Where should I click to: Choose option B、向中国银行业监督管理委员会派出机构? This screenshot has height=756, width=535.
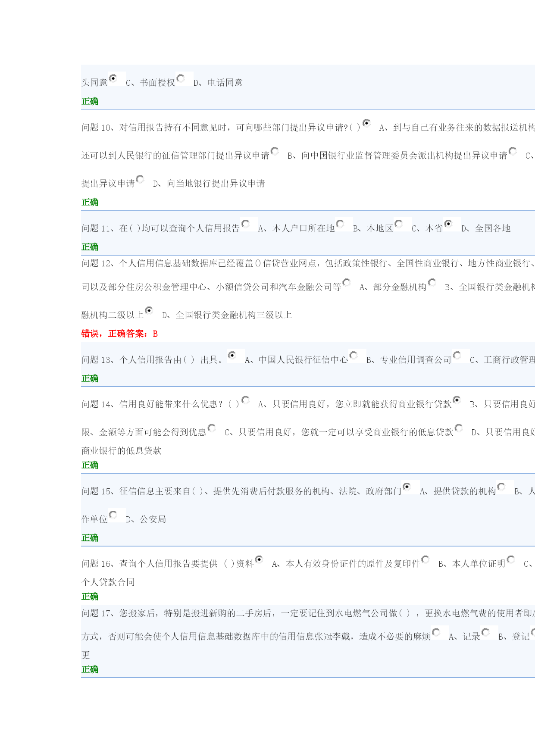tap(275, 151)
